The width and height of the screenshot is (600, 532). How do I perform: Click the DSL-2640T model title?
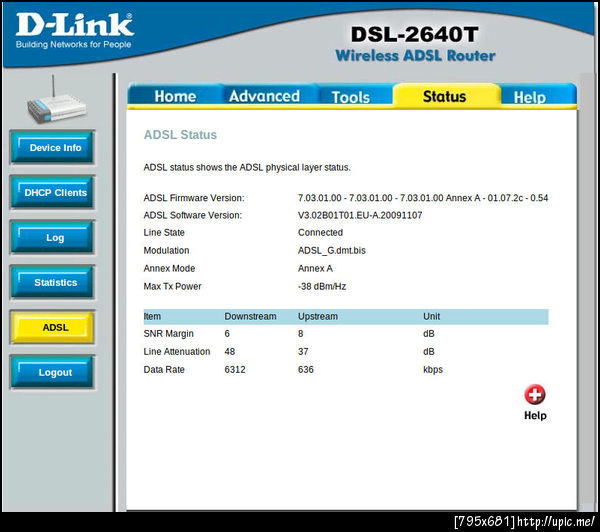[415, 34]
